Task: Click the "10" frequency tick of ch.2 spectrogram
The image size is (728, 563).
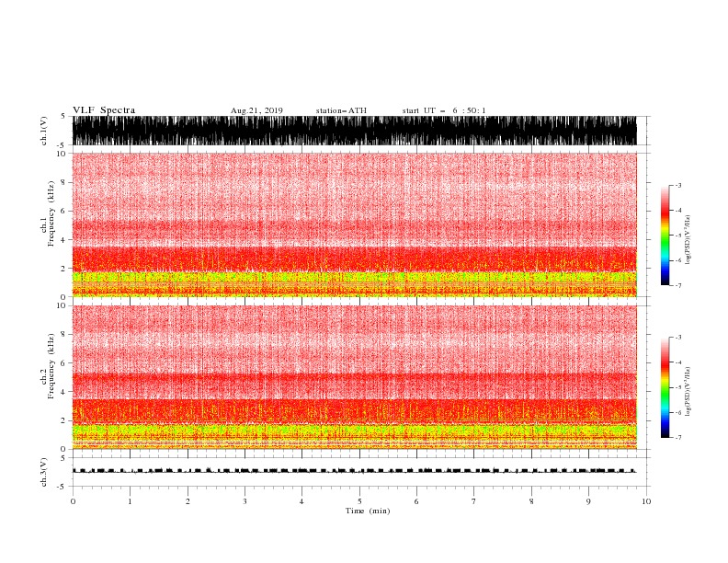Action: [x=62, y=305]
